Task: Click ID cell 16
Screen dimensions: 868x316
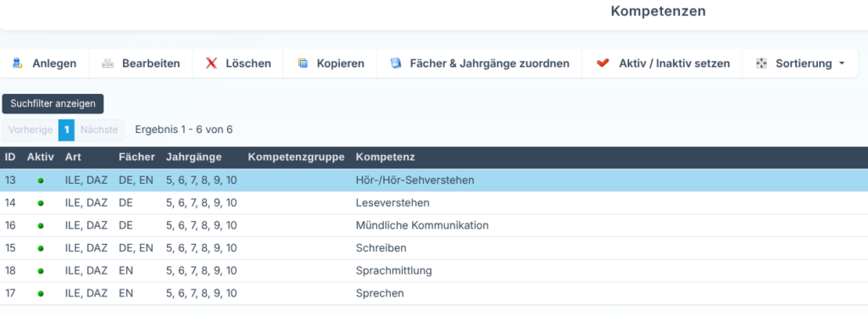Action: (x=10, y=226)
